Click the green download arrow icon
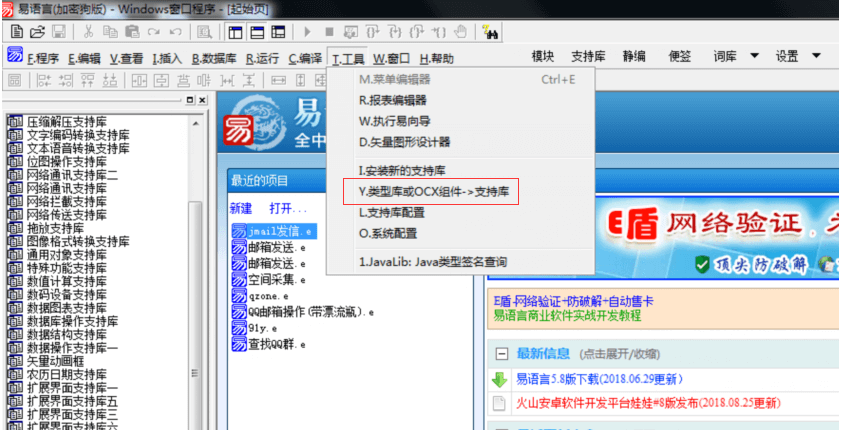The height and width of the screenshot is (430, 842). [499, 380]
